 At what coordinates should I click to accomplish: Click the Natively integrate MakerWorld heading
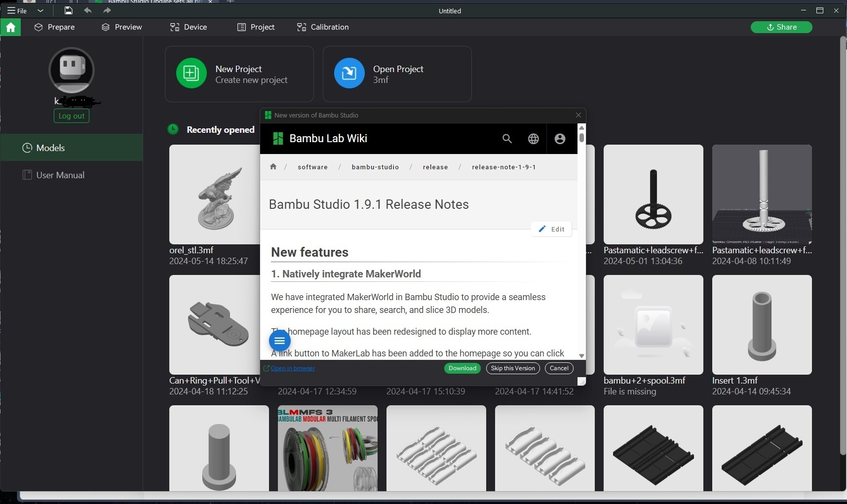coord(346,274)
